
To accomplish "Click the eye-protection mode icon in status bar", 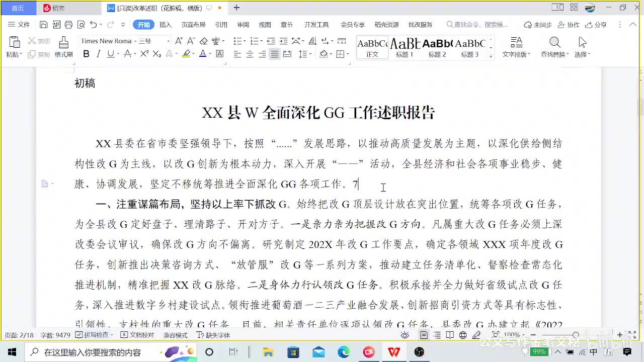I will (x=405, y=335).
